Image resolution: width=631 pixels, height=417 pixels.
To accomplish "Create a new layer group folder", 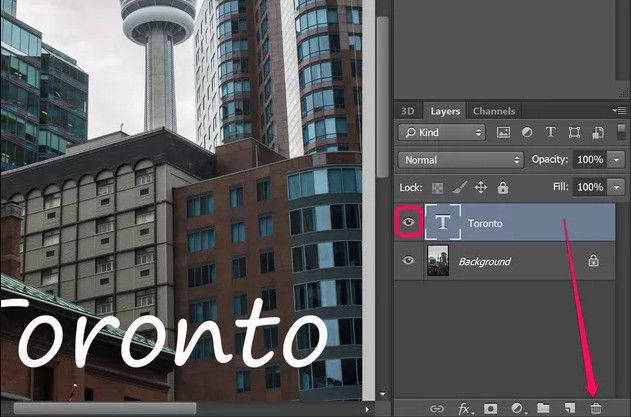I will 543,408.
